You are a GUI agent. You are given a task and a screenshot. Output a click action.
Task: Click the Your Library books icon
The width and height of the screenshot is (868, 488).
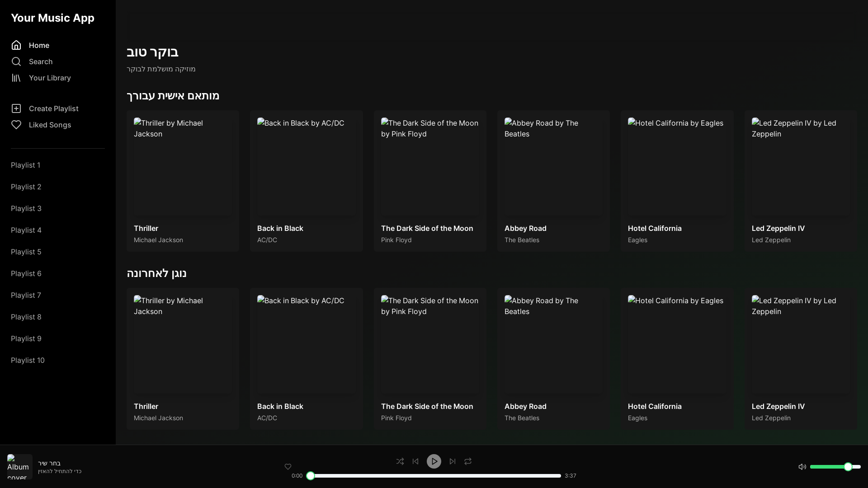pyautogui.click(x=16, y=78)
